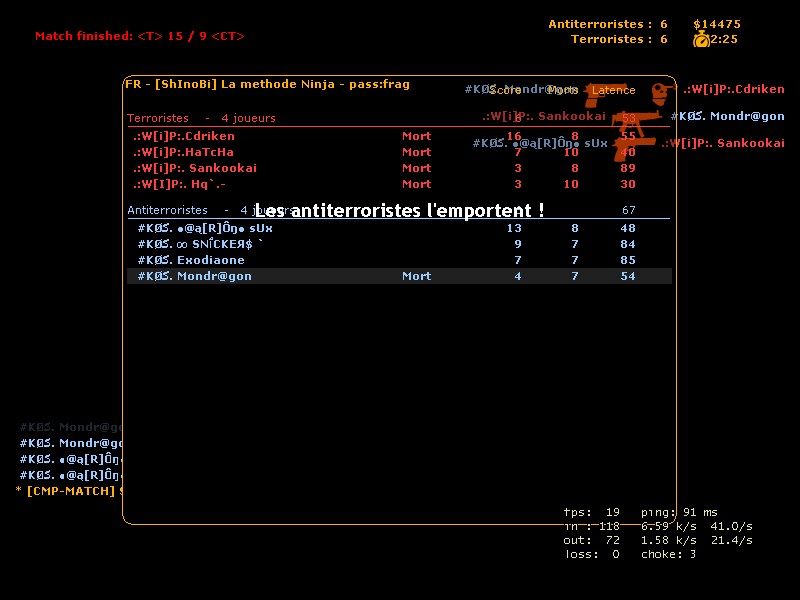Click the 'Mort' status on HaTcHa's row
Image resolution: width=800 pixels, height=600 pixels.
(x=416, y=152)
